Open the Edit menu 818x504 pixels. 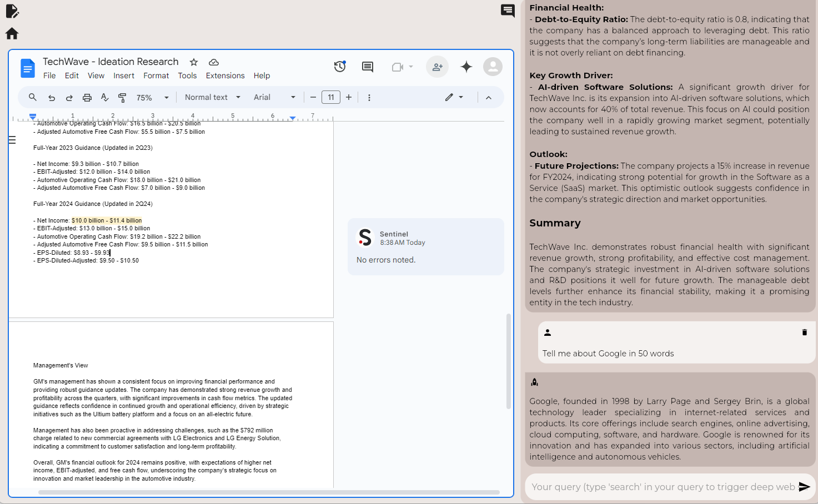pyautogui.click(x=72, y=75)
